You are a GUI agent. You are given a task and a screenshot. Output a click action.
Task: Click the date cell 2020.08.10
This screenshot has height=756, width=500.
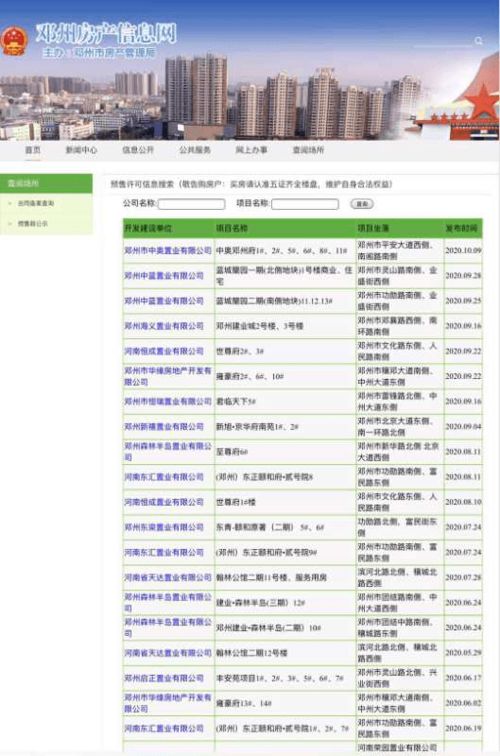(x=463, y=502)
